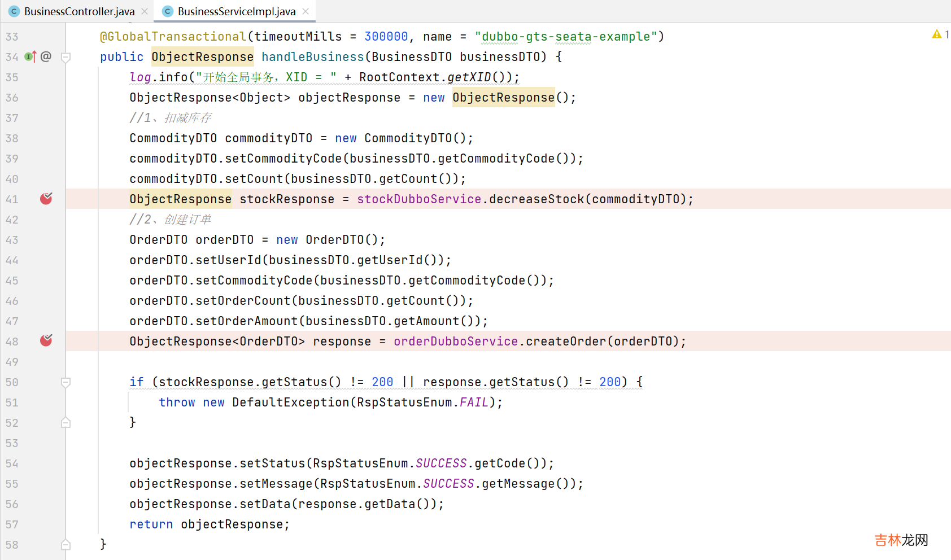Select the BusinessServiceImpl.java tab

(x=236, y=11)
